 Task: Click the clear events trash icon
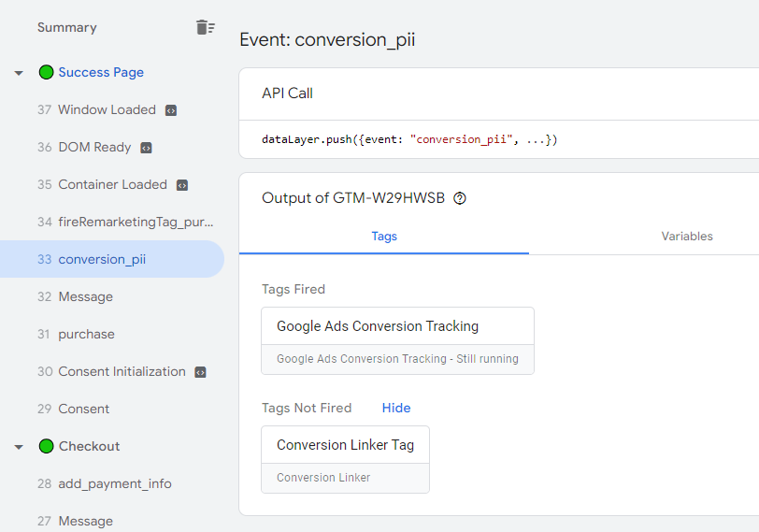(x=205, y=27)
